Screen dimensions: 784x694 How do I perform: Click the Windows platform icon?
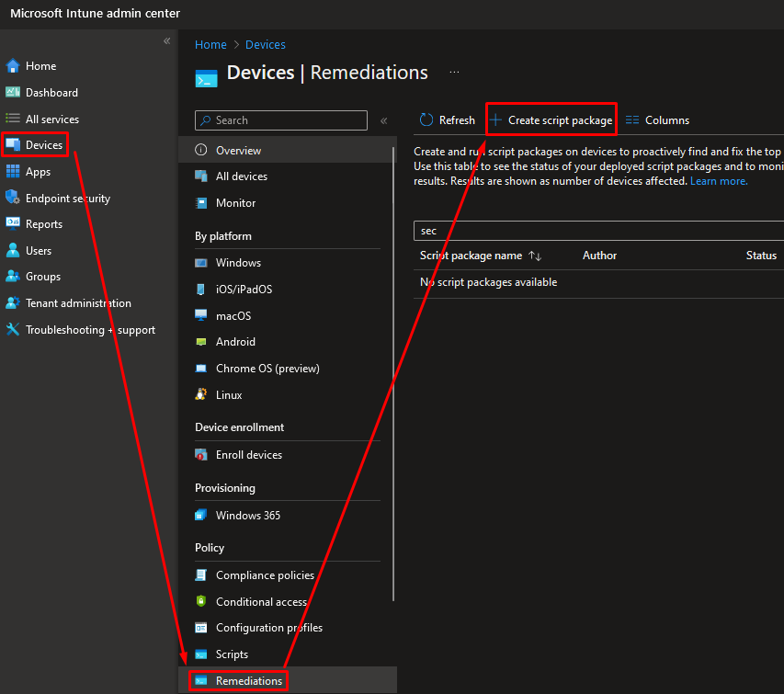click(x=201, y=263)
